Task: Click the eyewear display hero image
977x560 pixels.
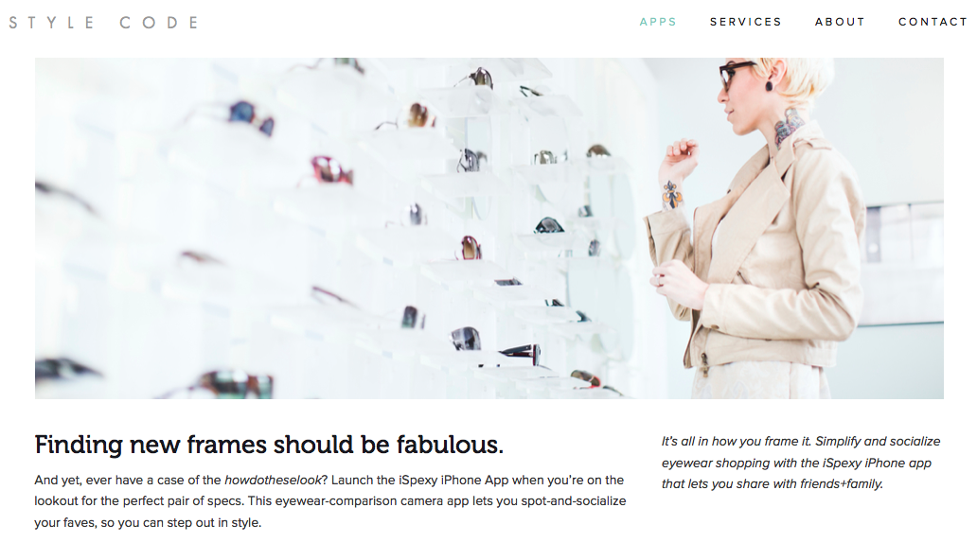Action: 489,228
